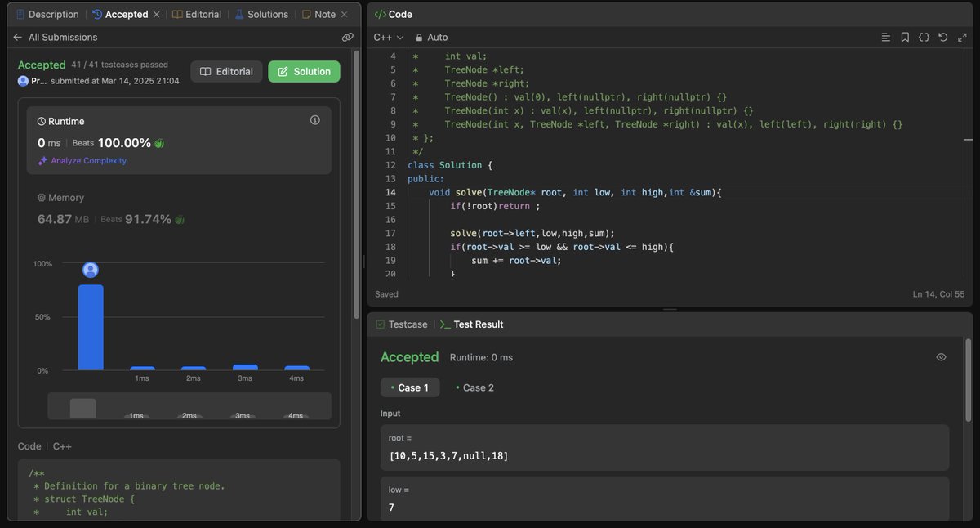Click the curly braces snippet icon
This screenshot has height=528, width=980.
tap(924, 38)
